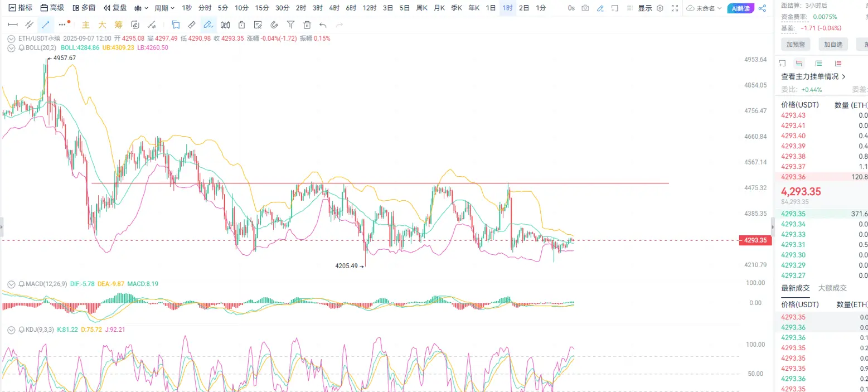The image size is (868, 392).
Task: Toggle the KDJ indicator alert bell
Action: (x=22, y=330)
